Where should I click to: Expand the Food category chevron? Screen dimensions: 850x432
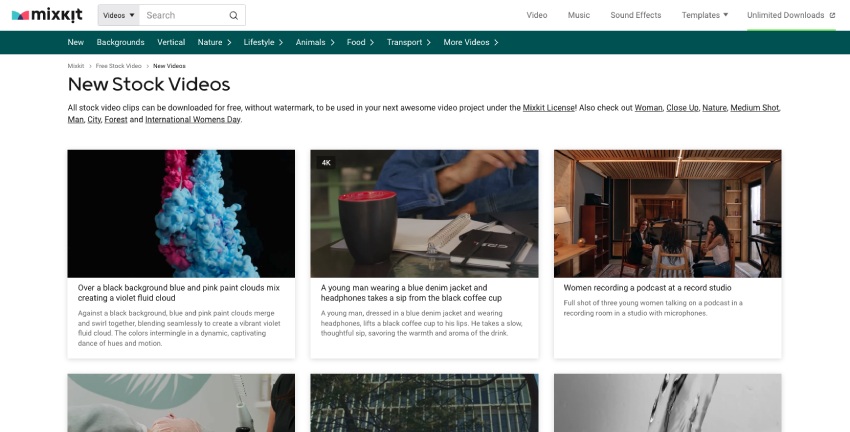pyautogui.click(x=372, y=42)
